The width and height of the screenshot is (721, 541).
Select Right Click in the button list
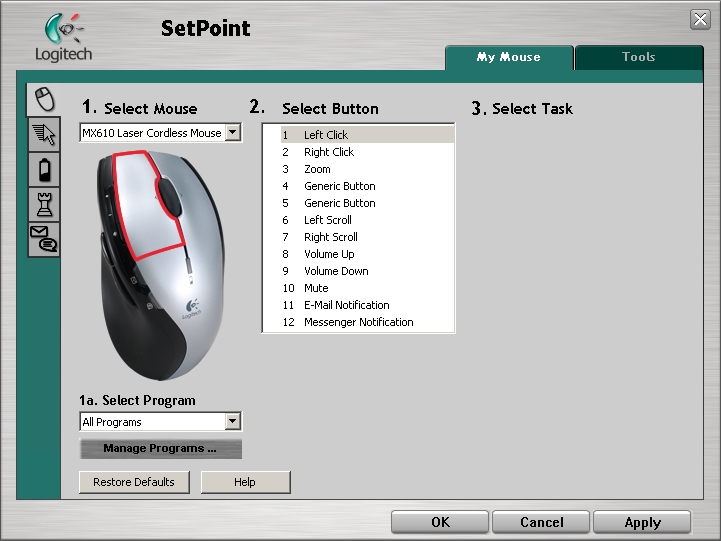tap(329, 152)
